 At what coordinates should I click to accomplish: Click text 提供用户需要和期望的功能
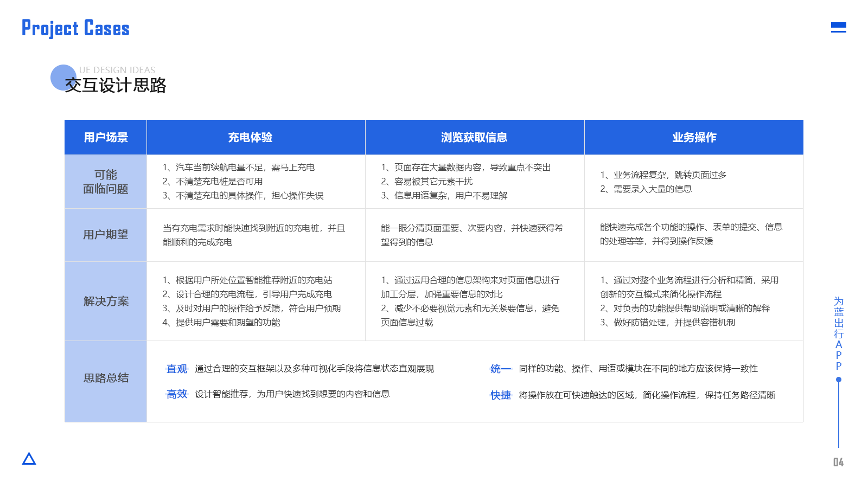point(228,323)
